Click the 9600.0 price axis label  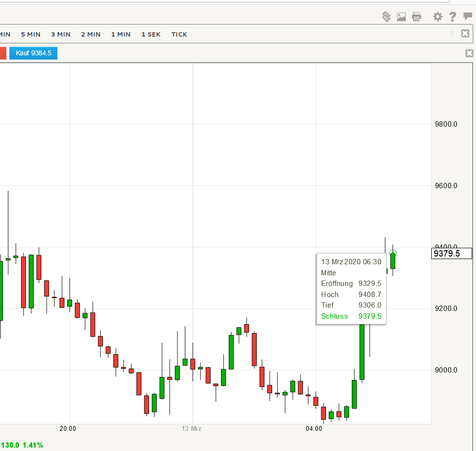coord(446,186)
